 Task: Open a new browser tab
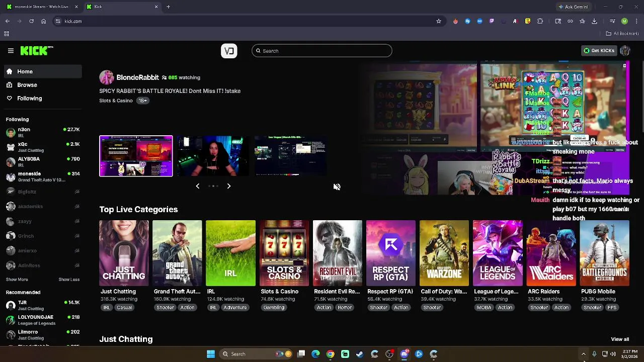168,7
